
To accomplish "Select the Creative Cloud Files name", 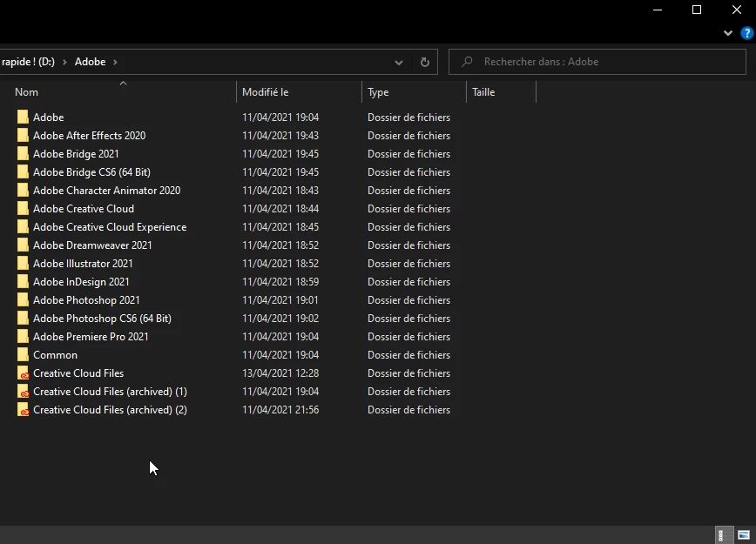I will pyautogui.click(x=78, y=373).
